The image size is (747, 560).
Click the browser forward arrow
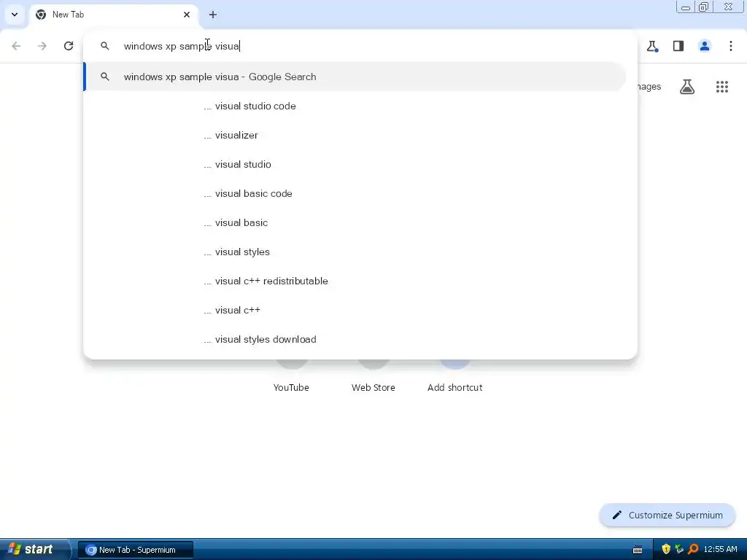tap(42, 46)
